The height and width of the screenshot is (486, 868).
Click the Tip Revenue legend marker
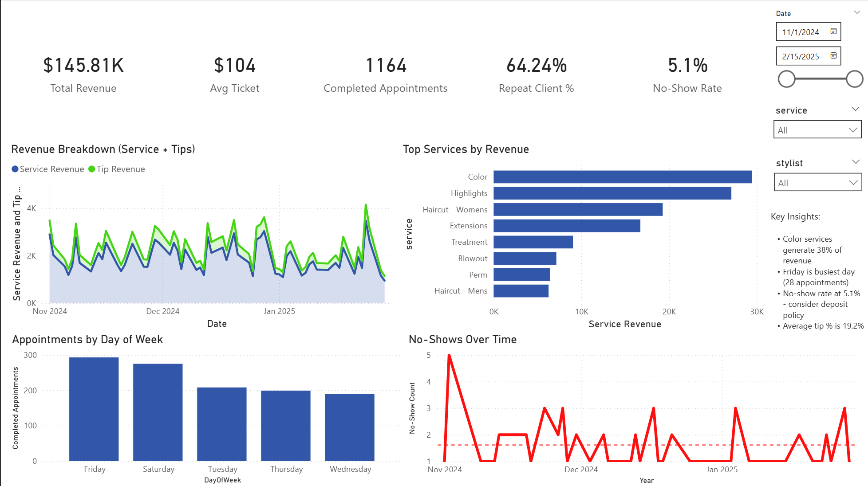91,169
